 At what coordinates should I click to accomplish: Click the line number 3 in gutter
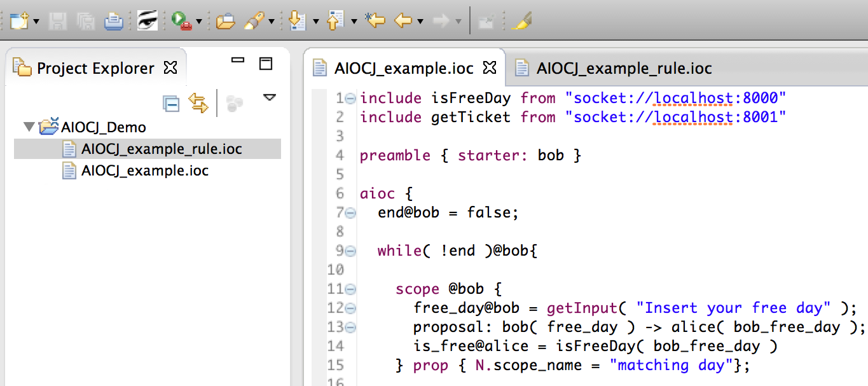(339, 136)
